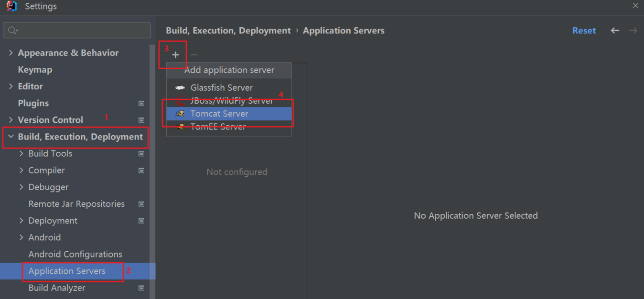Viewport: 644px width, 299px height.
Task: Click the search magnifier icon
Action: pyautogui.click(x=13, y=31)
